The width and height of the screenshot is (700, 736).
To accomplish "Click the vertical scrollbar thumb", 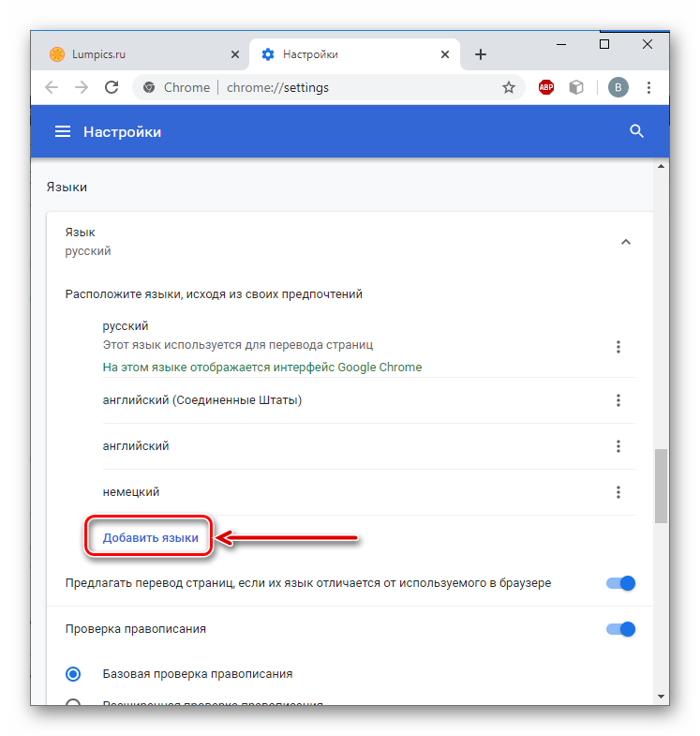I will point(661,486).
